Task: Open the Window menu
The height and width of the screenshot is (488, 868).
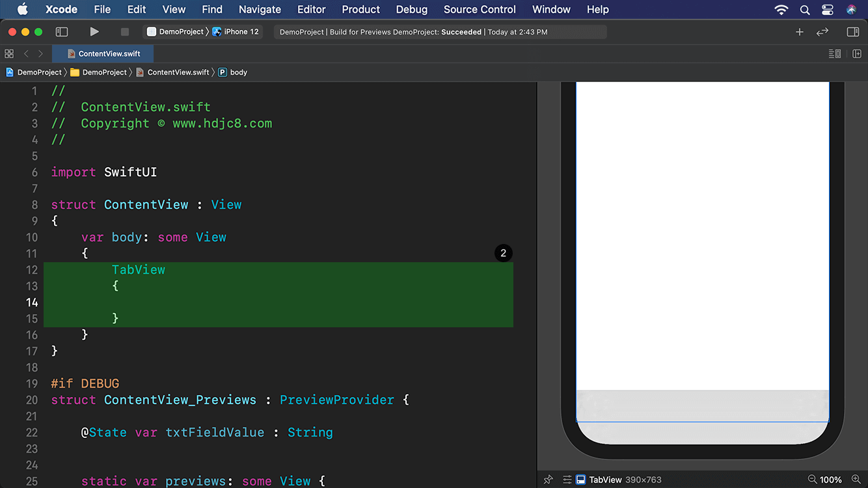Action: 551,9
